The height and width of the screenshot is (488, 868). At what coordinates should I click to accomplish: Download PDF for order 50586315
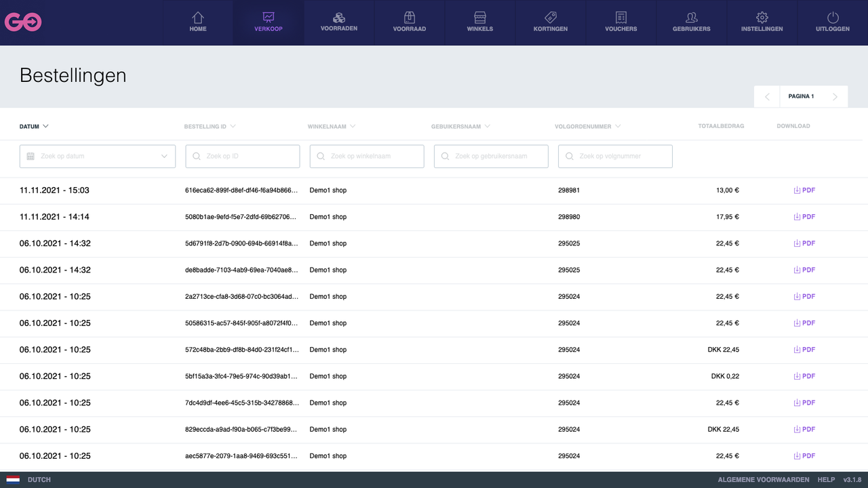tap(804, 323)
